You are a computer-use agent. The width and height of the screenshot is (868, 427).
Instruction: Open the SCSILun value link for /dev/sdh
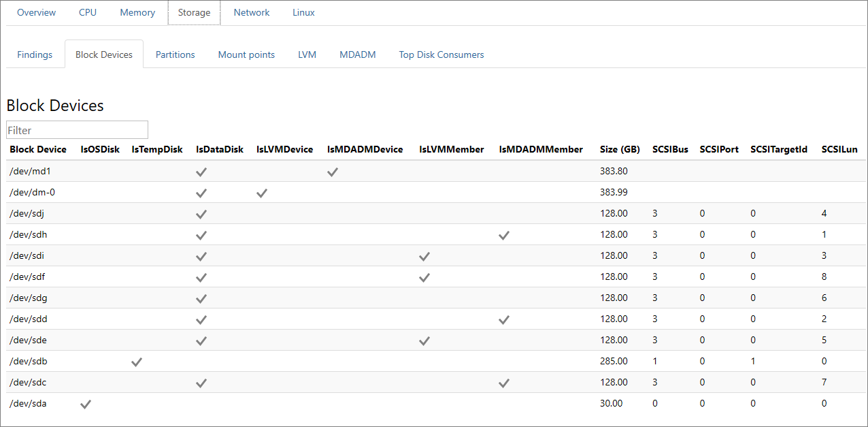824,234
